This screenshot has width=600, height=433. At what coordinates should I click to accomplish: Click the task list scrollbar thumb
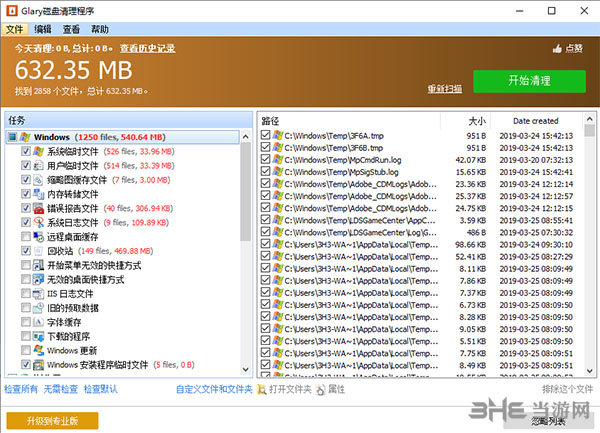[246, 191]
